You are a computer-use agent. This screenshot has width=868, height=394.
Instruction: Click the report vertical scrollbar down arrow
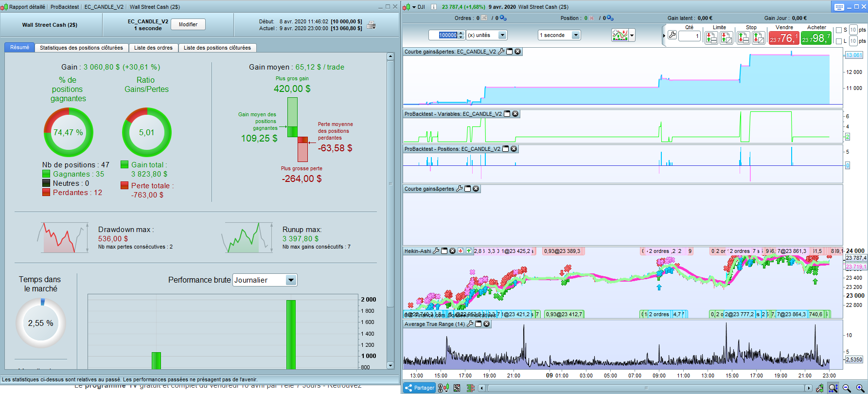coord(390,365)
